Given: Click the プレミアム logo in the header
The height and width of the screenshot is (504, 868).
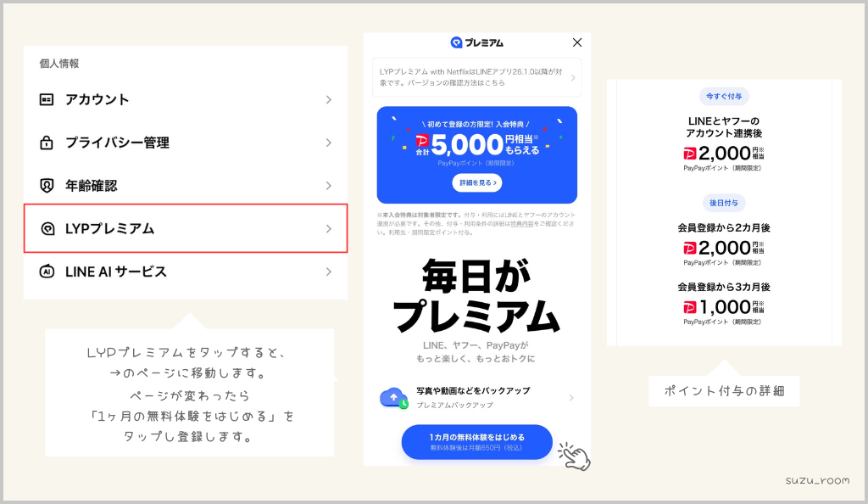Looking at the screenshot, I should (476, 42).
